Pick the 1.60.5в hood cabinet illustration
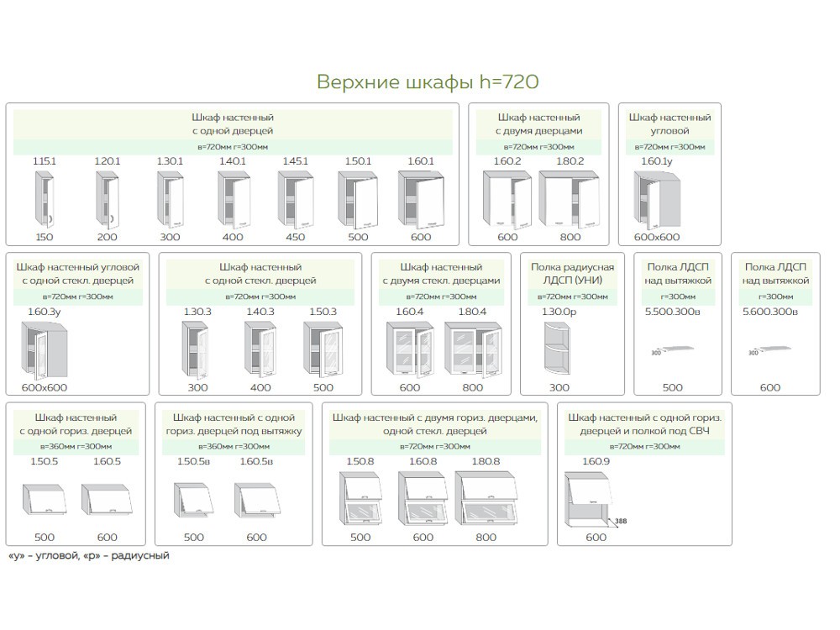 click(256, 500)
